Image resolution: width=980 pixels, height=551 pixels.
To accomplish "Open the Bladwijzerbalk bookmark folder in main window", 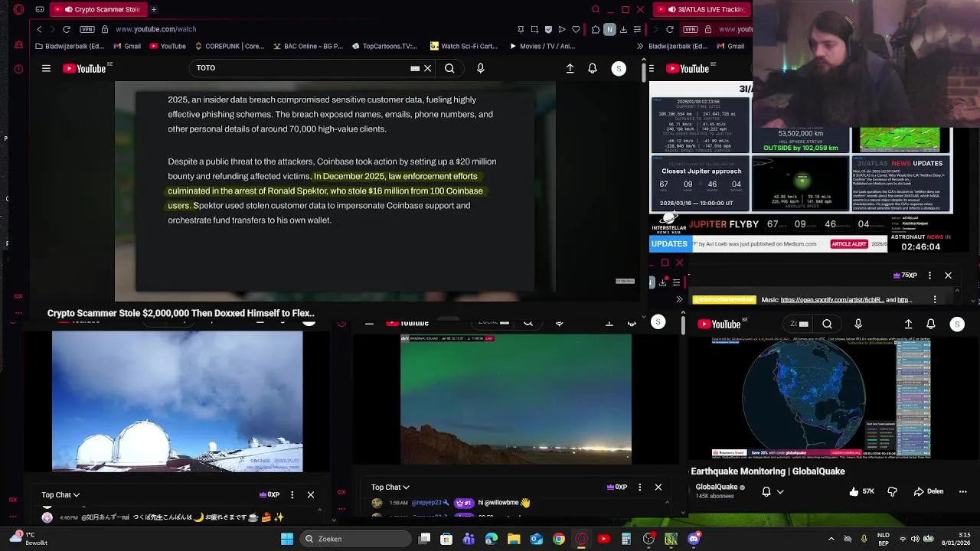I will tap(69, 46).
